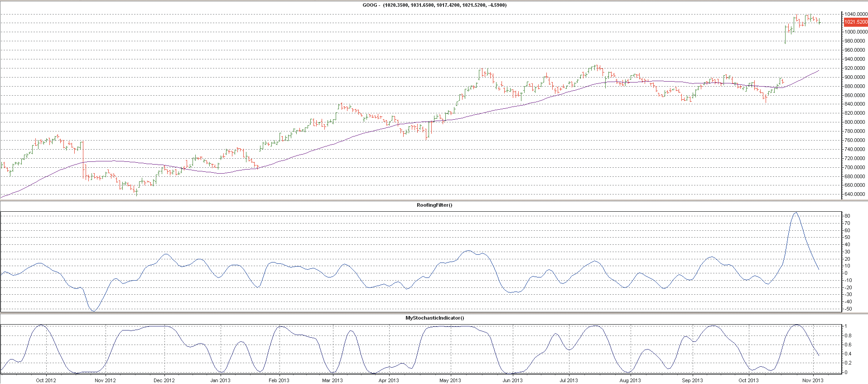The height and width of the screenshot is (384, 868).
Task: Click the Oct 2013 date label
Action: pos(748,380)
